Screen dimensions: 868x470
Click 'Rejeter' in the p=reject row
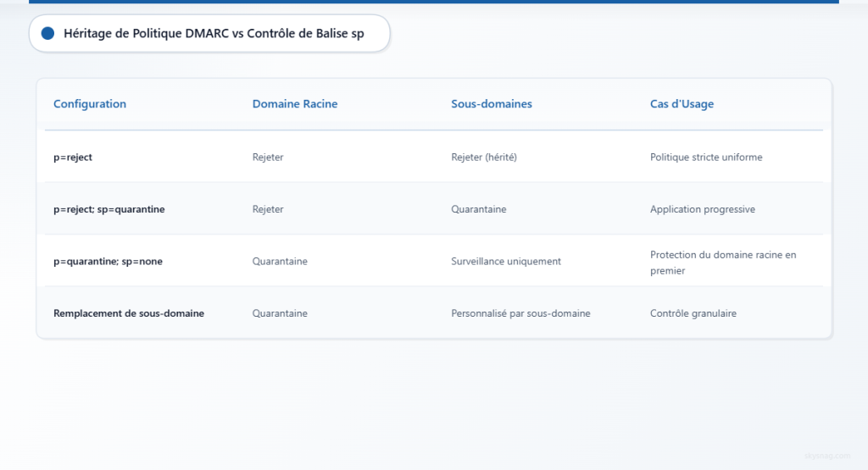(x=268, y=157)
